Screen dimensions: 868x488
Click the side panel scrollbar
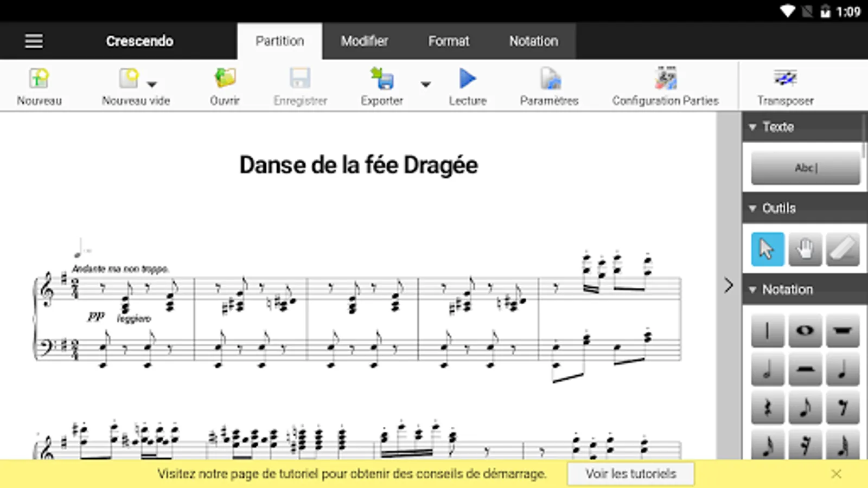click(864, 136)
